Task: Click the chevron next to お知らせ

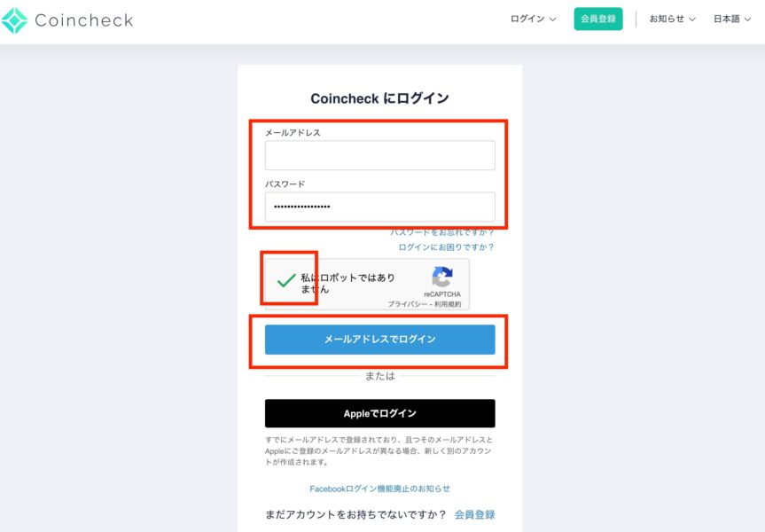Action: (x=691, y=20)
